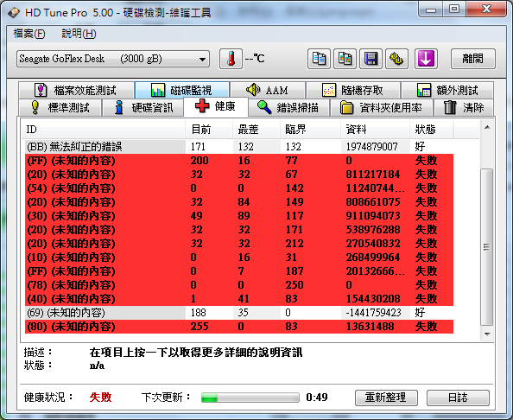Click data value 808661075
Viewport: 513px width, 420px height.
pos(373,202)
